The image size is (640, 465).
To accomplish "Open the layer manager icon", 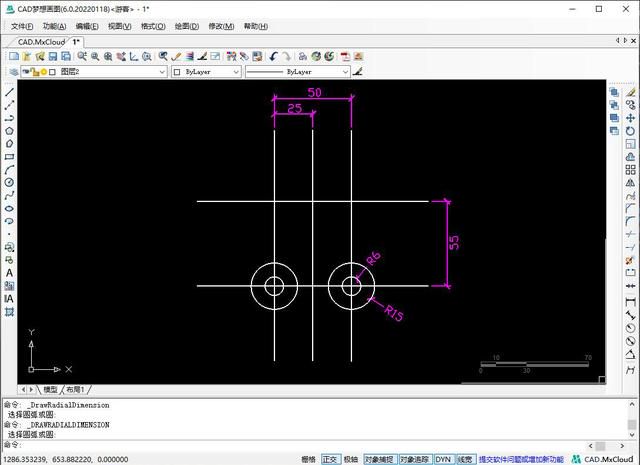I will click(x=14, y=72).
